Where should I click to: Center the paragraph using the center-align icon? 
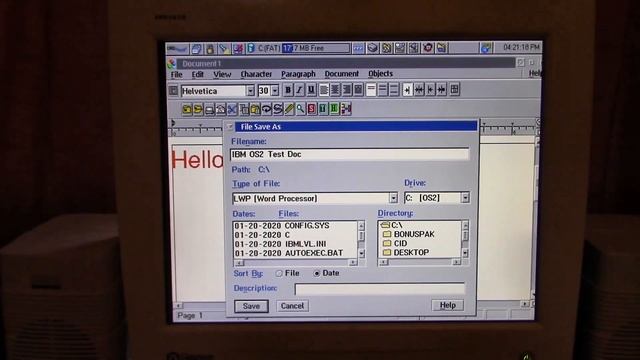point(336,89)
